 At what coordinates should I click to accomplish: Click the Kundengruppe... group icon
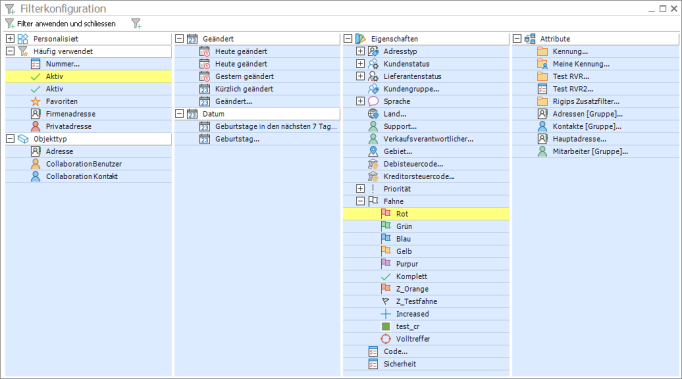click(373, 89)
